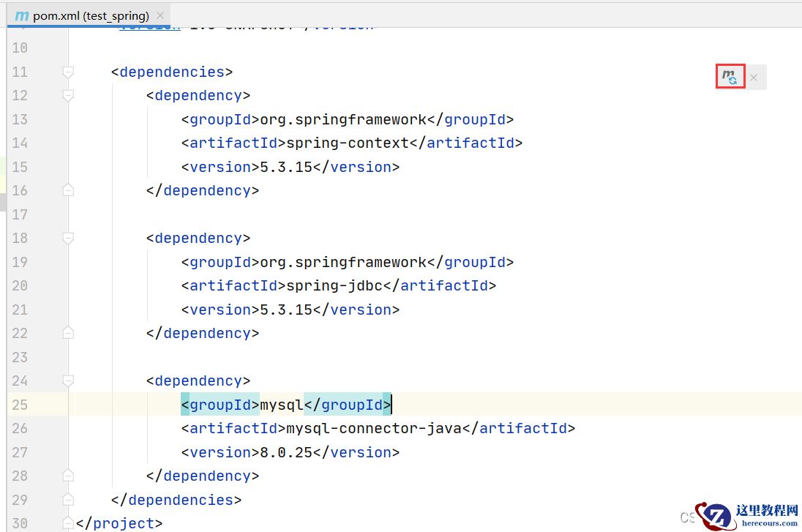This screenshot has height=532, width=802.
Task: Click the Maven file icon on pom.xml tab
Action: (x=22, y=16)
